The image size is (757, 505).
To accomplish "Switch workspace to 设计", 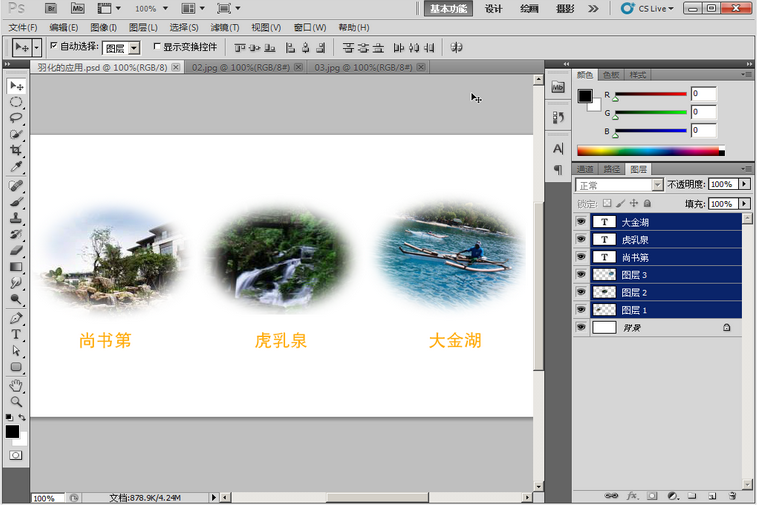I will 493,8.
